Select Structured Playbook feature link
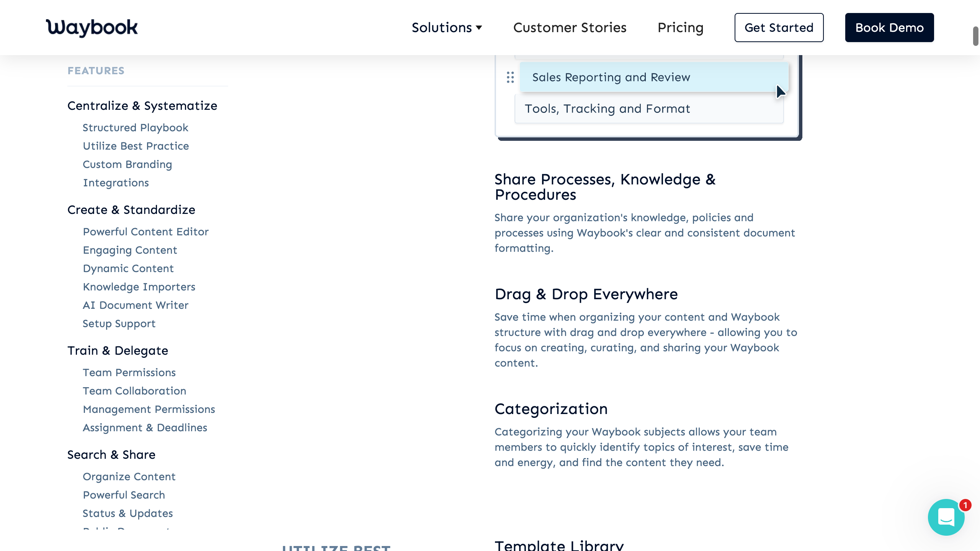 (136, 127)
